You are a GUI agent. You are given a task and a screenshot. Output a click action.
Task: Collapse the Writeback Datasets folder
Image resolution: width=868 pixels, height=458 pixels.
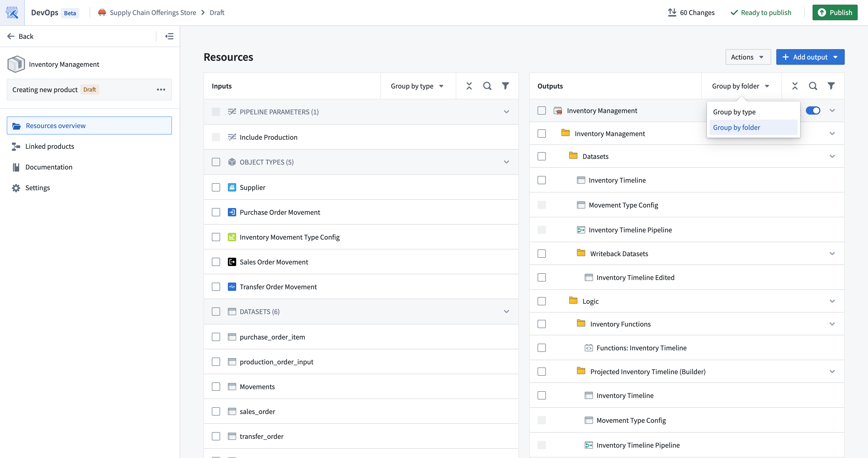point(832,254)
